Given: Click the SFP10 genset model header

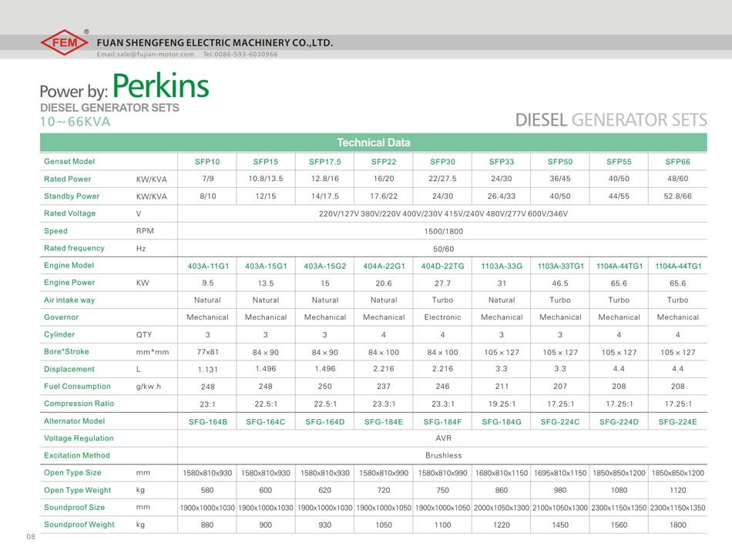Looking at the screenshot, I should point(207,162).
